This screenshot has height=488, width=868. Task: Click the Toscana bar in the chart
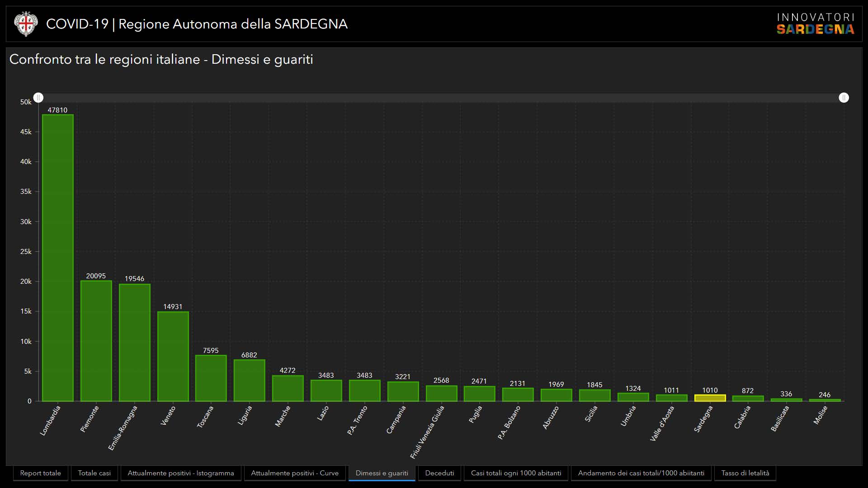(211, 378)
